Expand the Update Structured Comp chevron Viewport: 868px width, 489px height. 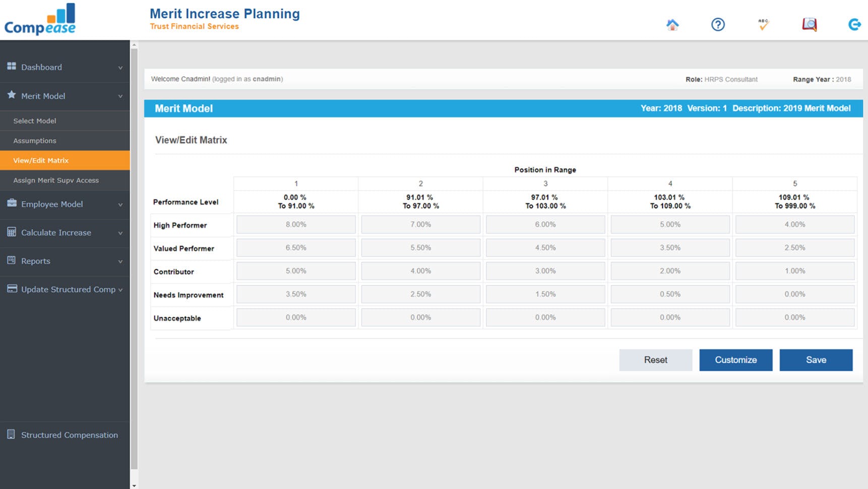(x=121, y=290)
